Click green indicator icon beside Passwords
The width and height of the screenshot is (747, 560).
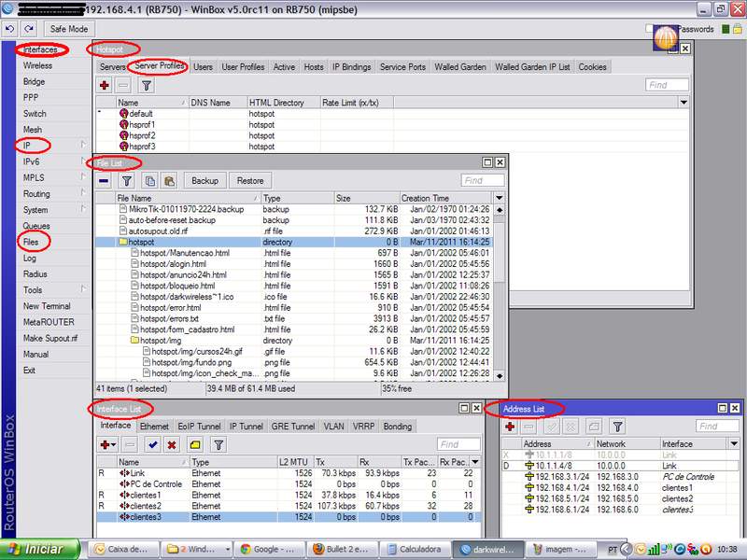point(726,29)
